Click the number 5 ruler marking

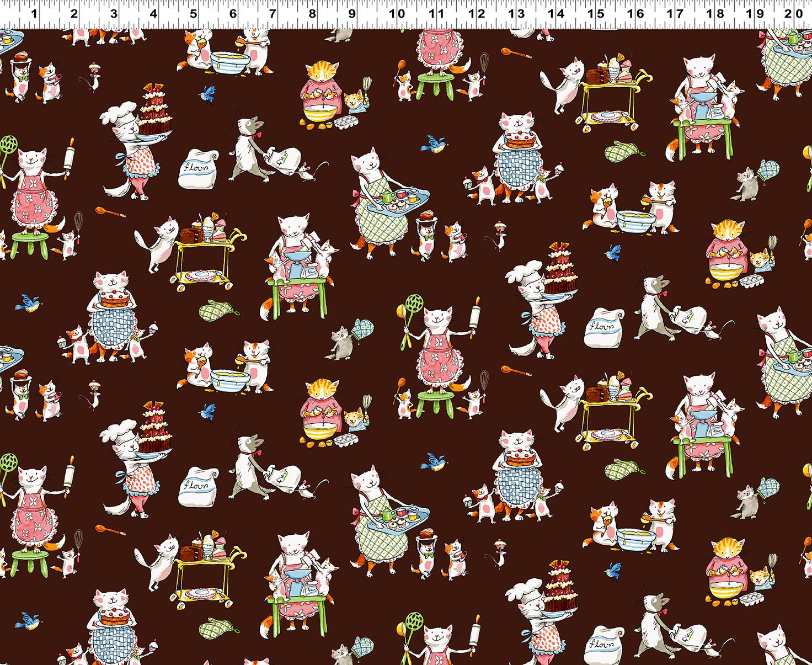click(193, 13)
